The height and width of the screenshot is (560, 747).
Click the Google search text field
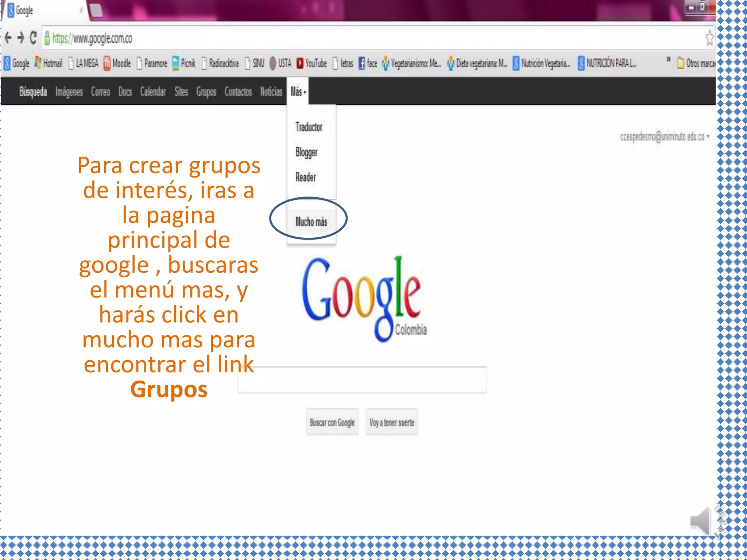tap(362, 380)
